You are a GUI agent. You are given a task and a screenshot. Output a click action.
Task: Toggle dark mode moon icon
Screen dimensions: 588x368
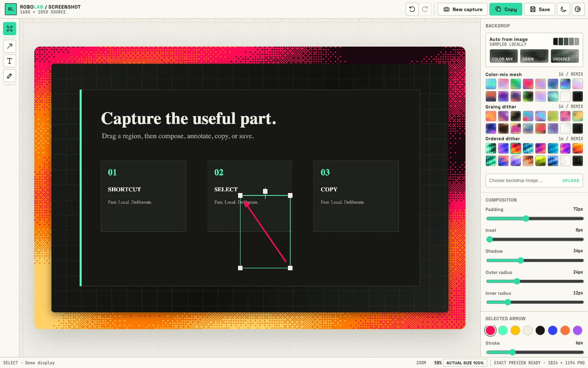coord(563,9)
